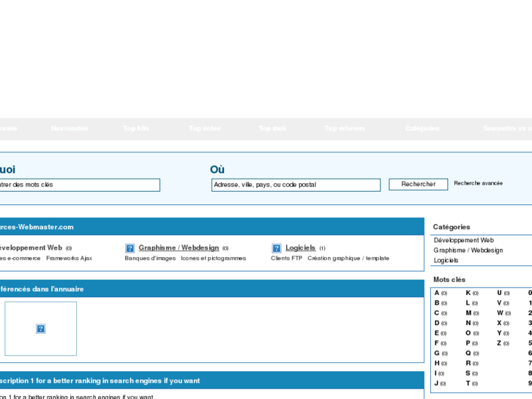The width and height of the screenshot is (532, 399).
Task: Switch to the Top hits tab
Action: [136, 129]
